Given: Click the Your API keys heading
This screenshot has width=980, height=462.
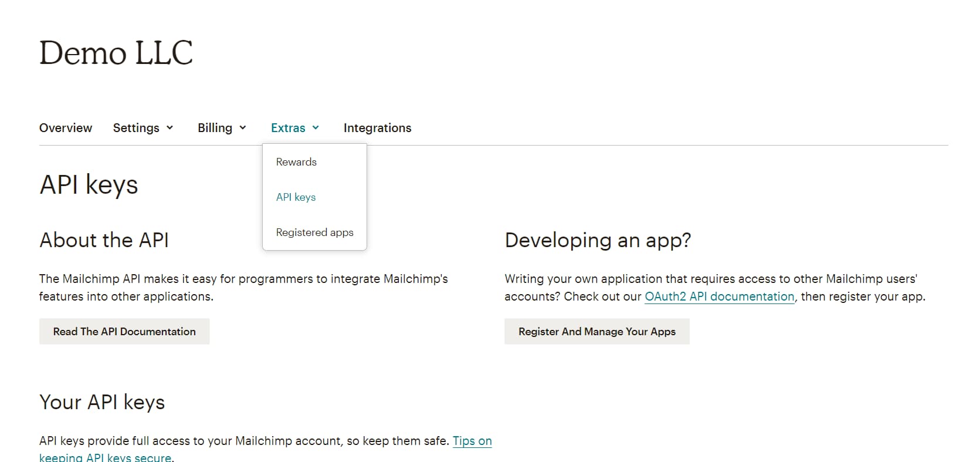Looking at the screenshot, I should tap(102, 402).
